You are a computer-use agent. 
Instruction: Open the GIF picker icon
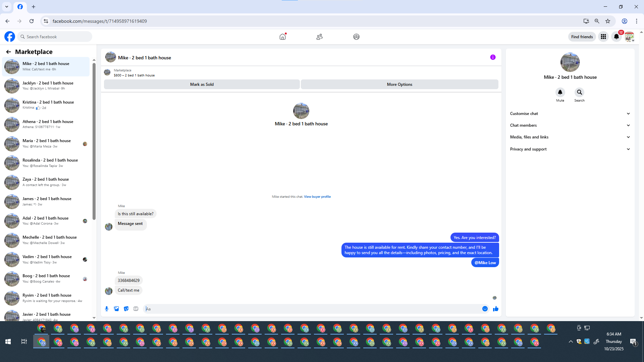coord(136,309)
